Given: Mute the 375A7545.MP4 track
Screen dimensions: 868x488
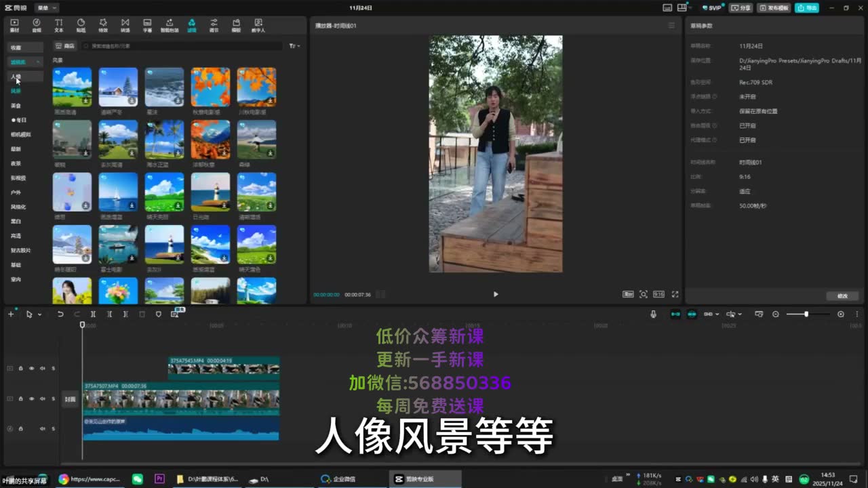Looking at the screenshot, I should pyautogui.click(x=42, y=369).
